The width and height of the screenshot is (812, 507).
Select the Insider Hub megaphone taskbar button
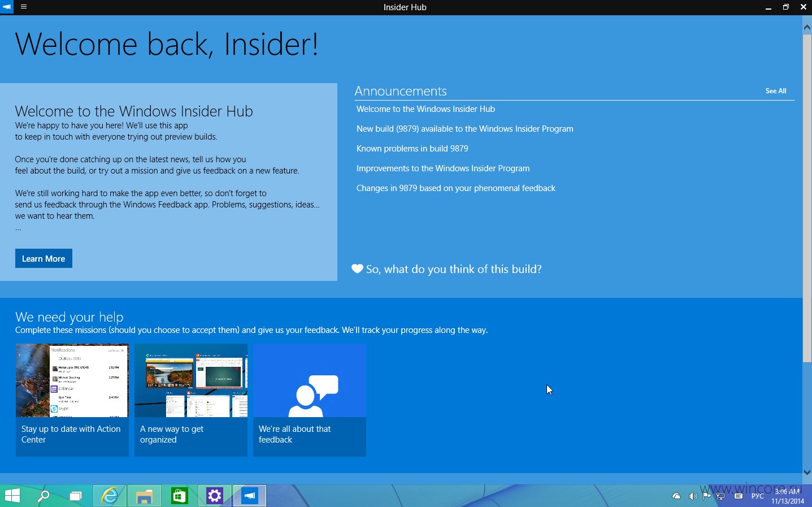(250, 496)
